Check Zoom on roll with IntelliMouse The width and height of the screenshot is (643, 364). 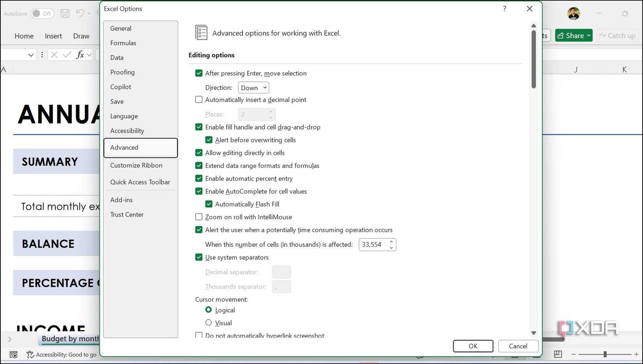[199, 217]
